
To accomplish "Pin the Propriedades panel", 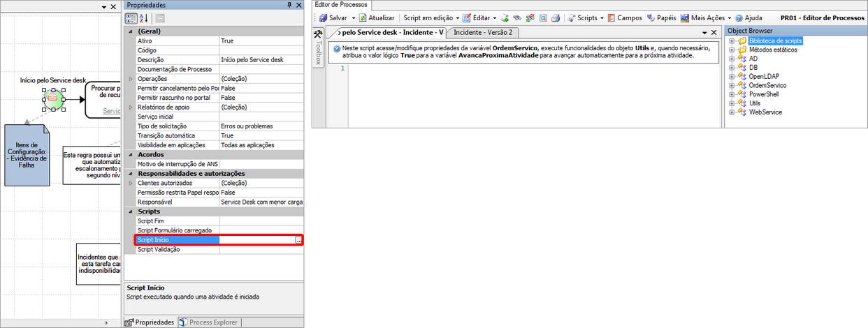I will [289, 6].
